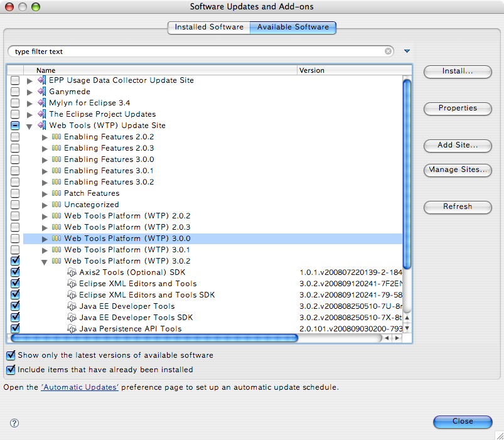Open the Manage Sites... dialog
Screen dimensions: 504x440
(458, 169)
